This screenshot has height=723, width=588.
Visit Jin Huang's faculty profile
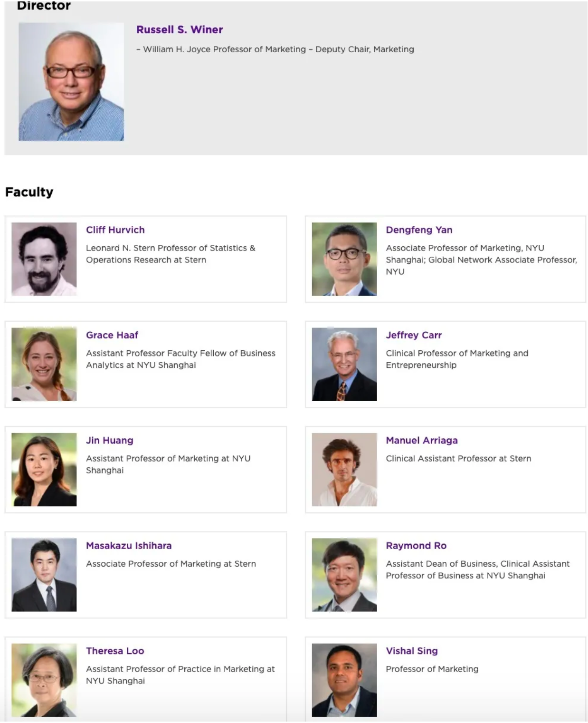pos(109,440)
